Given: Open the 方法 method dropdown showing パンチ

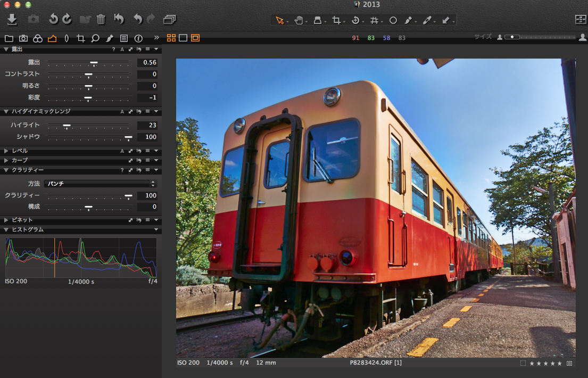Looking at the screenshot, I should 101,183.
